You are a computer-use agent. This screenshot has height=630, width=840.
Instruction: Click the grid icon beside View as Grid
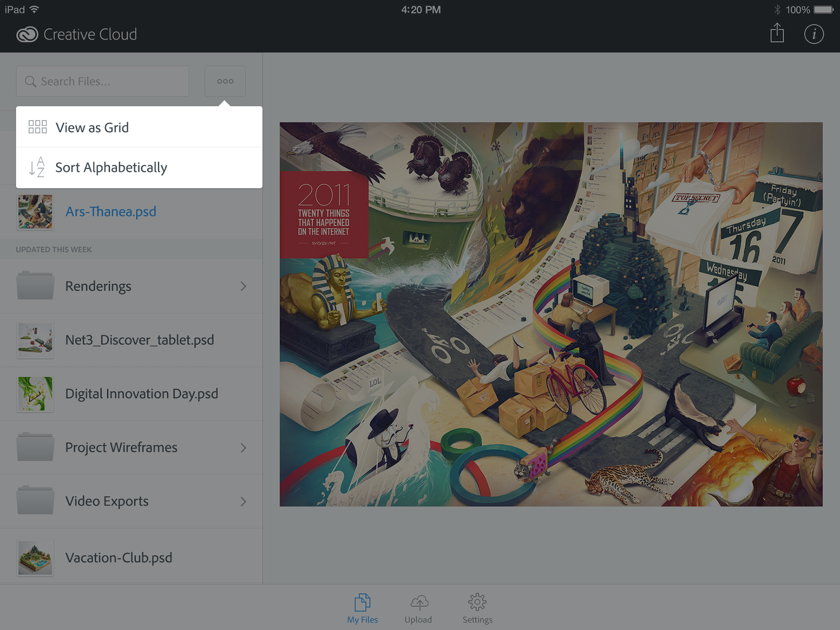(x=38, y=127)
